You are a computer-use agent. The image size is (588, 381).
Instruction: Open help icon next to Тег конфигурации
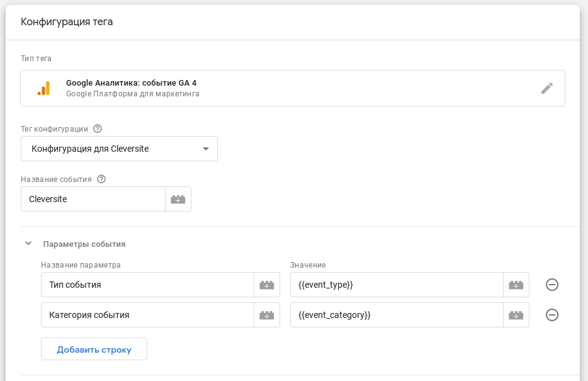[x=97, y=128]
